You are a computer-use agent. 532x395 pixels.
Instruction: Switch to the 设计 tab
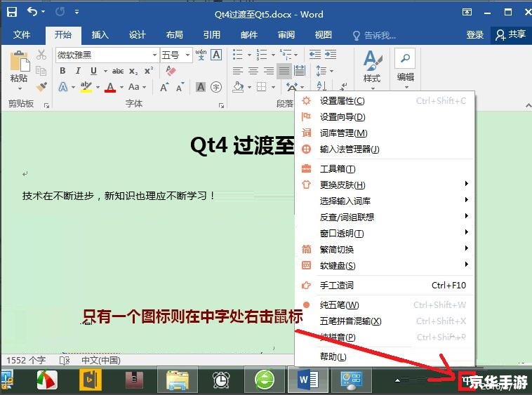coord(137,35)
